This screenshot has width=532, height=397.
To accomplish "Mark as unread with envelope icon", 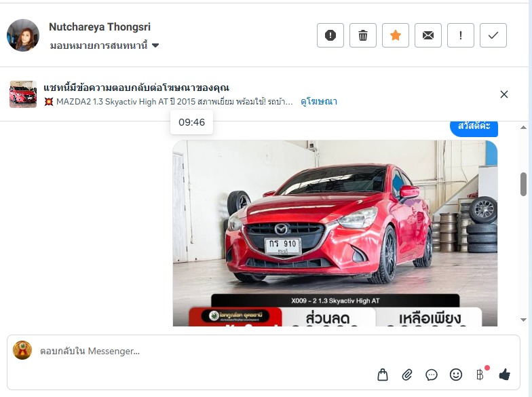I will point(427,35).
